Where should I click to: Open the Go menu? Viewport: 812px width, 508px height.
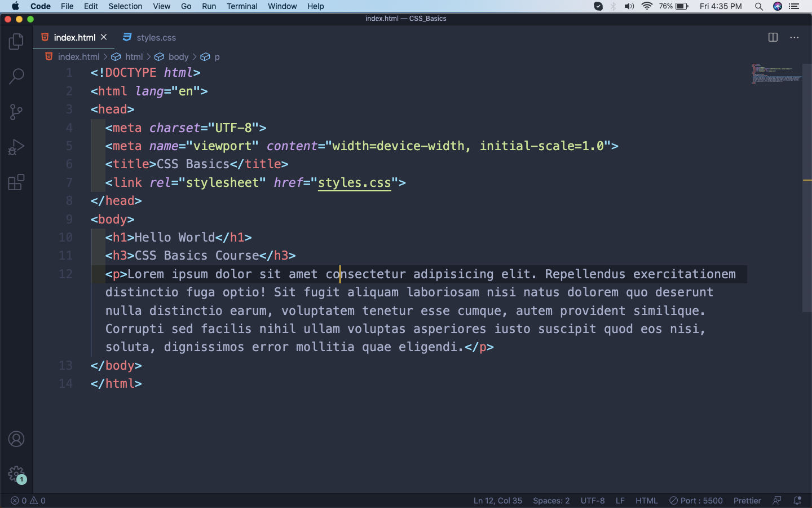click(x=186, y=6)
